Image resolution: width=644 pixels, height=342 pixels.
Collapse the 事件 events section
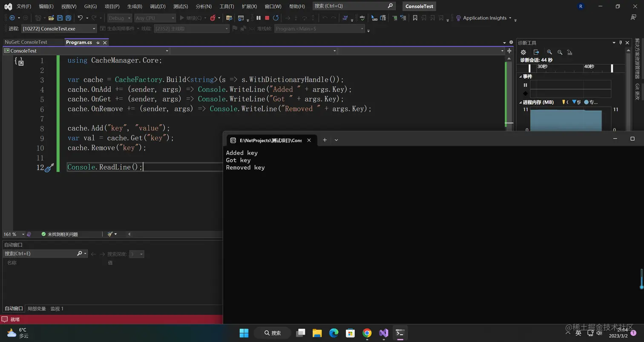coord(520,77)
